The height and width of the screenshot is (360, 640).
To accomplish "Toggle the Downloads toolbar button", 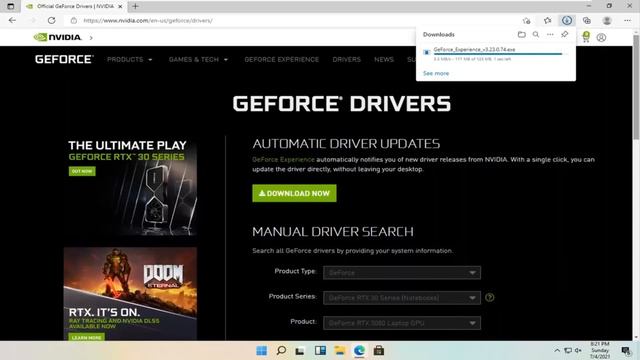I will pyautogui.click(x=567, y=20).
